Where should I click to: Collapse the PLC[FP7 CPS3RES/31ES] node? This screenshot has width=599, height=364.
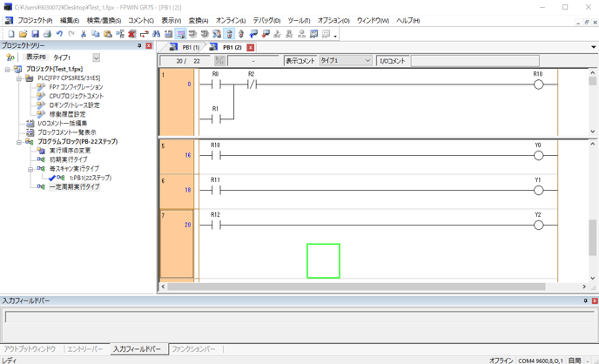18,78
